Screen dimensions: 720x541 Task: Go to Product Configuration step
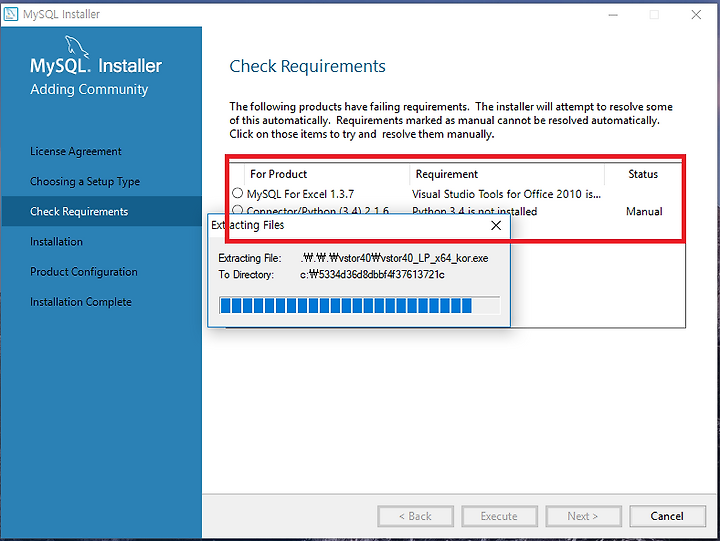(84, 272)
